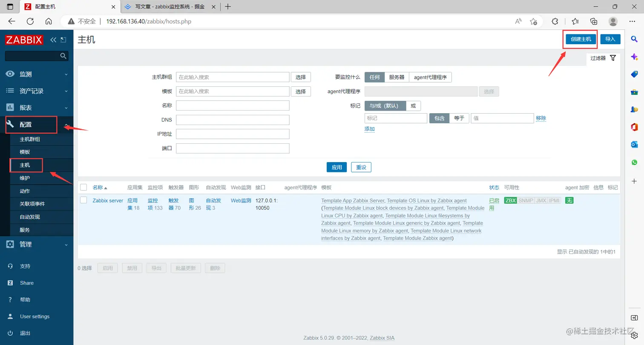Image resolution: width=644 pixels, height=345 pixels.
Task: Select the 任何 monitoring option
Action: coord(374,77)
